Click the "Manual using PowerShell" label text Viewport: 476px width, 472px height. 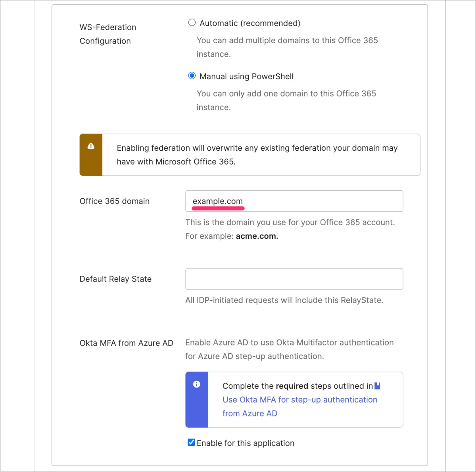[x=246, y=77]
